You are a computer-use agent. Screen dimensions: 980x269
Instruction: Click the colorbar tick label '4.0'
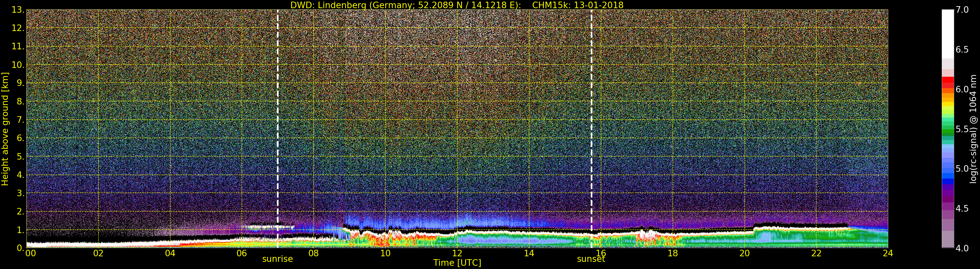click(962, 248)
